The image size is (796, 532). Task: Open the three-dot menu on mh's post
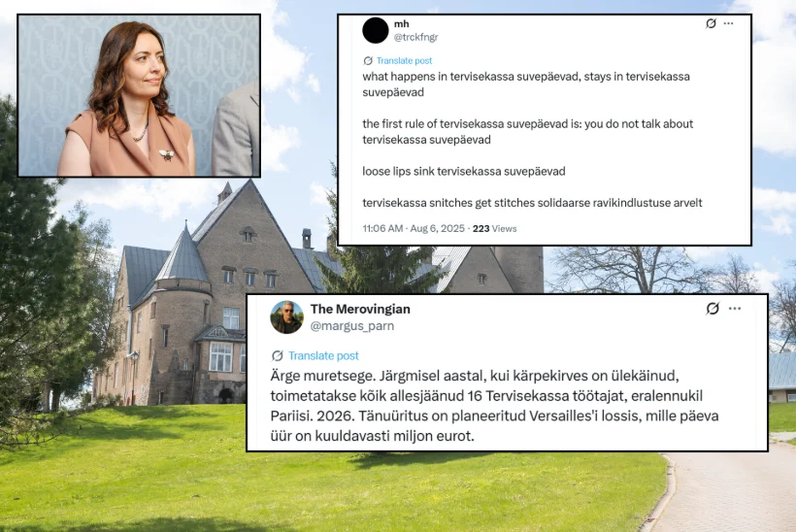tap(728, 23)
